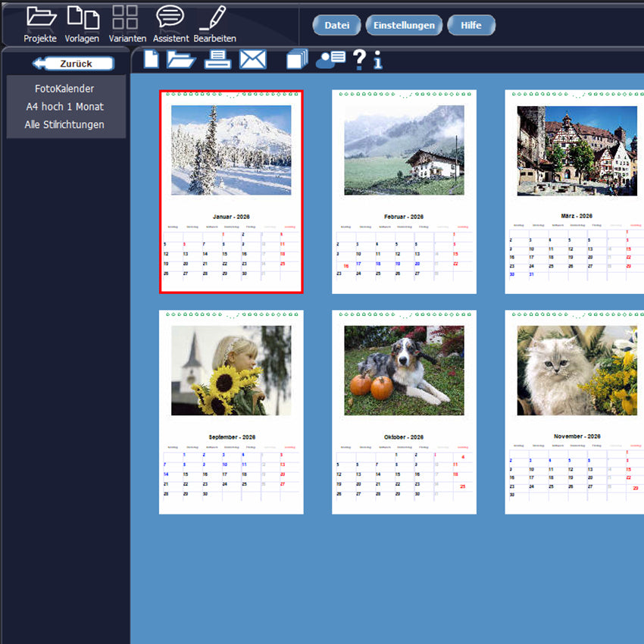Select the Alle Stilrichtungen filter

tap(64, 124)
